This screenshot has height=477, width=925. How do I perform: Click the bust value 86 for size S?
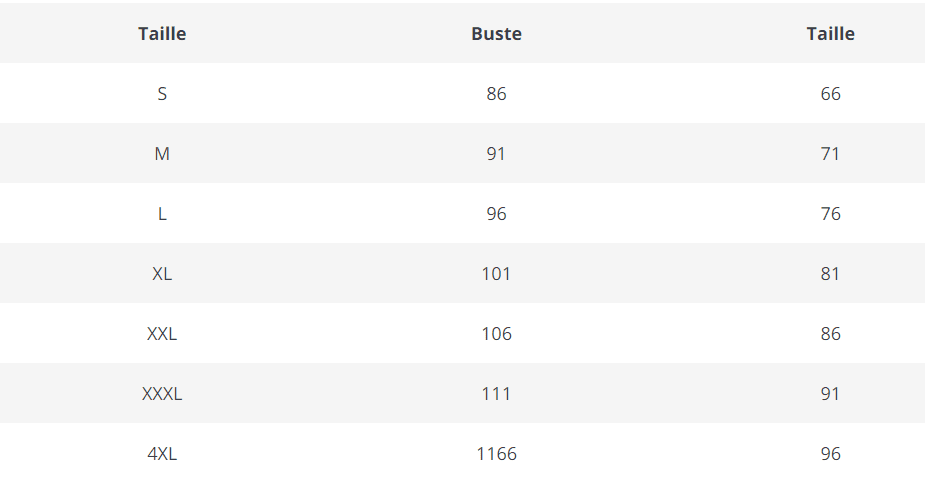click(x=496, y=94)
